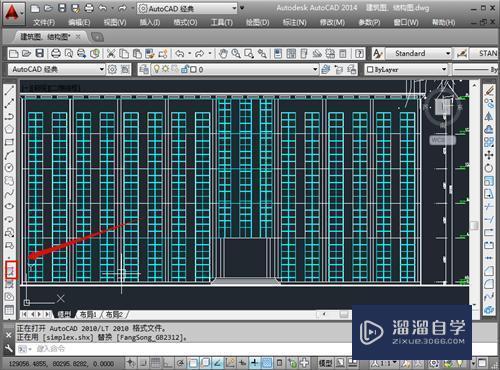Screen dimensions: 500x370
Task: Switch to the 布局2 layout tab
Action: [x=114, y=314]
